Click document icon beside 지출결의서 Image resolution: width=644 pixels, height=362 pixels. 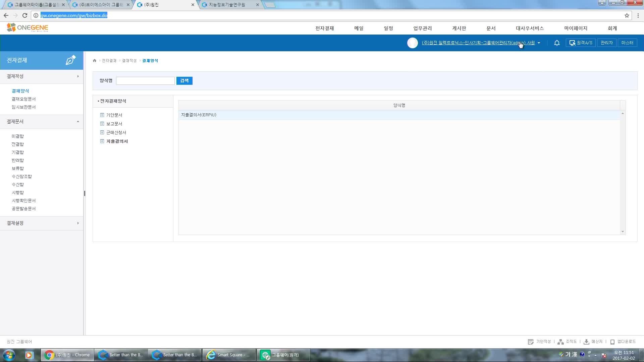pos(102,141)
